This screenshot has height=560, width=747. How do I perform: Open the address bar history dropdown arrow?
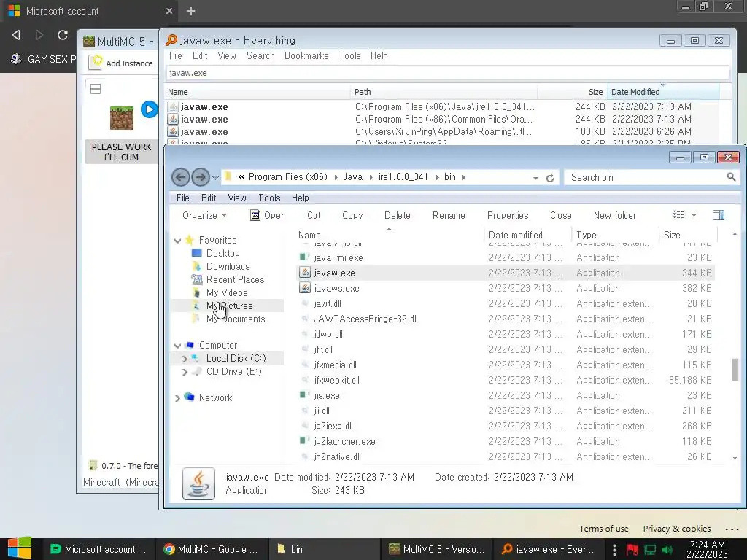(535, 178)
